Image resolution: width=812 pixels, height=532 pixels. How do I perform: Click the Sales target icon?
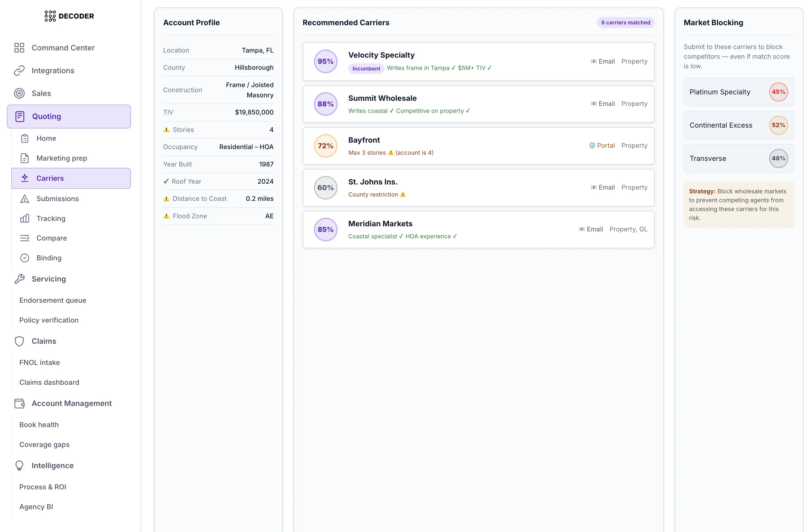point(19,93)
